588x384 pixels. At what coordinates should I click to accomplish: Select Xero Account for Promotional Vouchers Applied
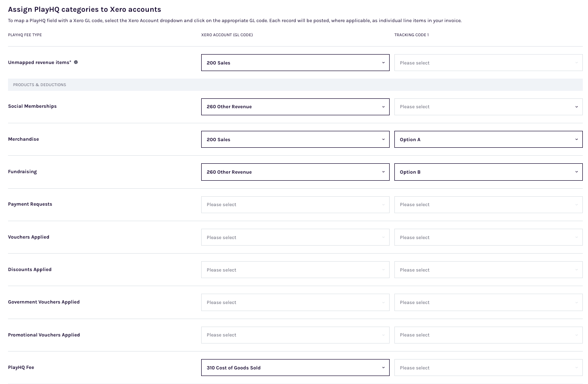[295, 335]
